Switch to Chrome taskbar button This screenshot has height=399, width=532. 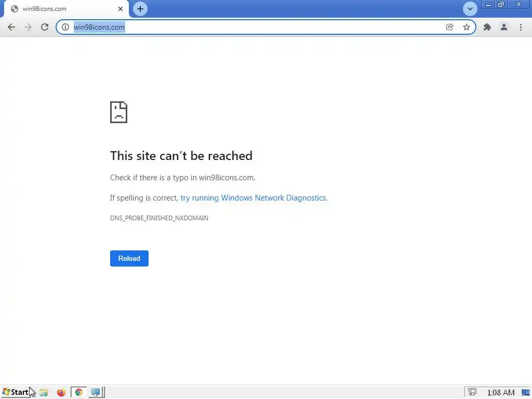[x=79, y=393]
